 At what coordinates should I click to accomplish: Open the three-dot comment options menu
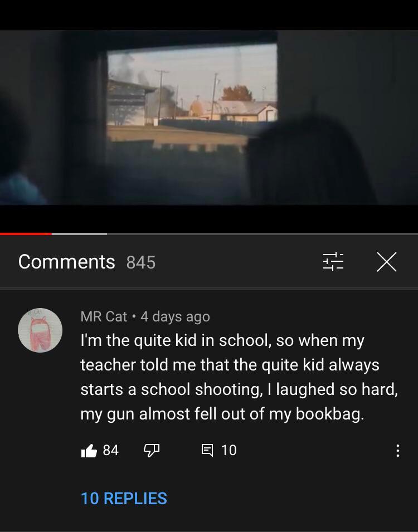(397, 451)
